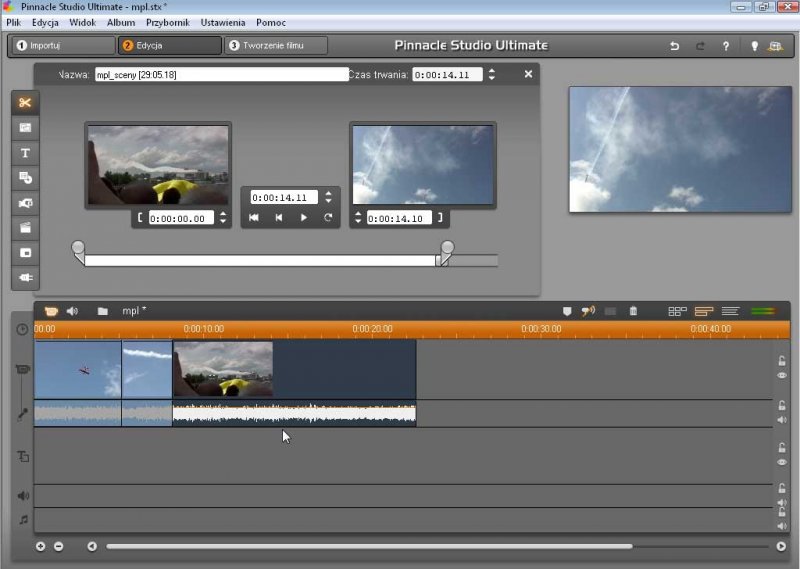Screen dimensions: 800x569
Task: Select the scissors clip properties tool
Action: click(x=25, y=103)
